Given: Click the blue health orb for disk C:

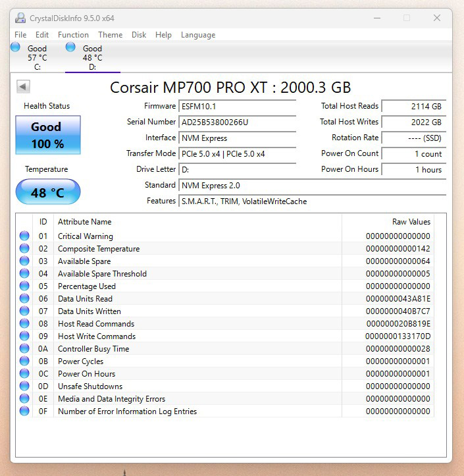Looking at the screenshot, I should (16, 46).
